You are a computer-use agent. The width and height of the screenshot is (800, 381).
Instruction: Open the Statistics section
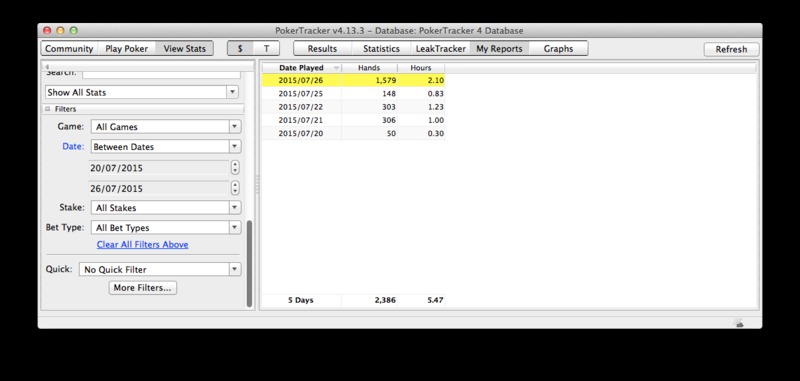click(381, 48)
